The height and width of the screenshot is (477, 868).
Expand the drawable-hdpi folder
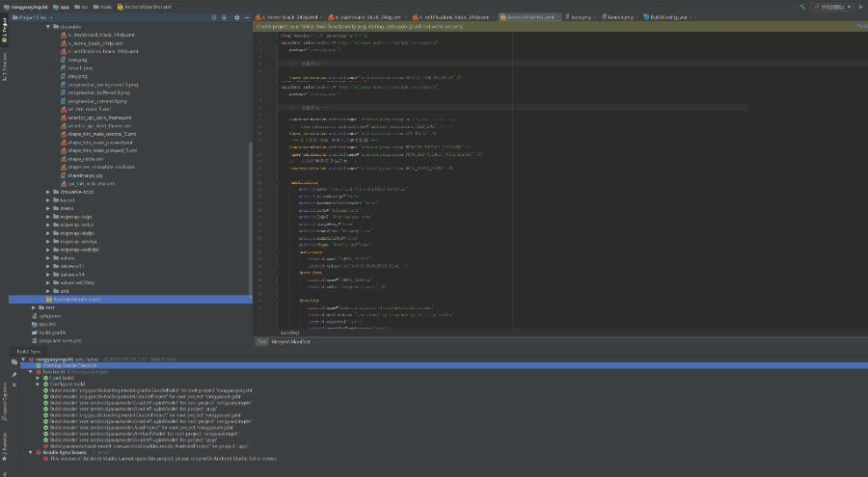[x=48, y=191]
